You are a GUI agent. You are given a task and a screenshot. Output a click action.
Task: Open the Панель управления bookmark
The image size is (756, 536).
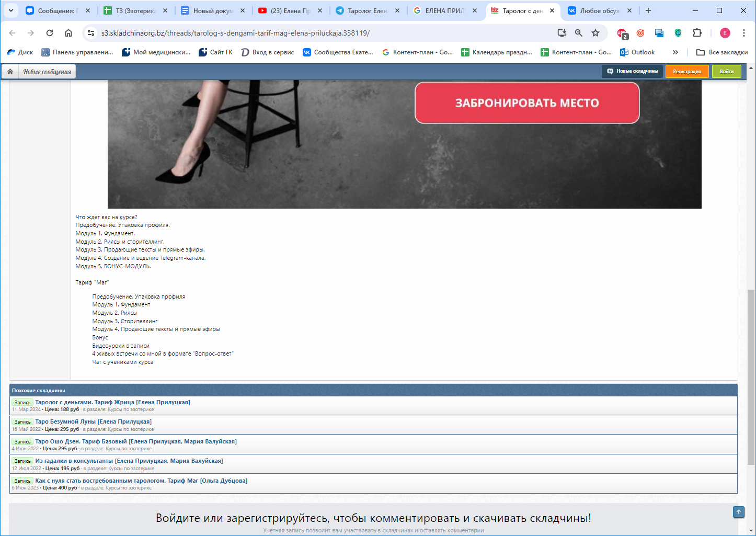coord(77,52)
